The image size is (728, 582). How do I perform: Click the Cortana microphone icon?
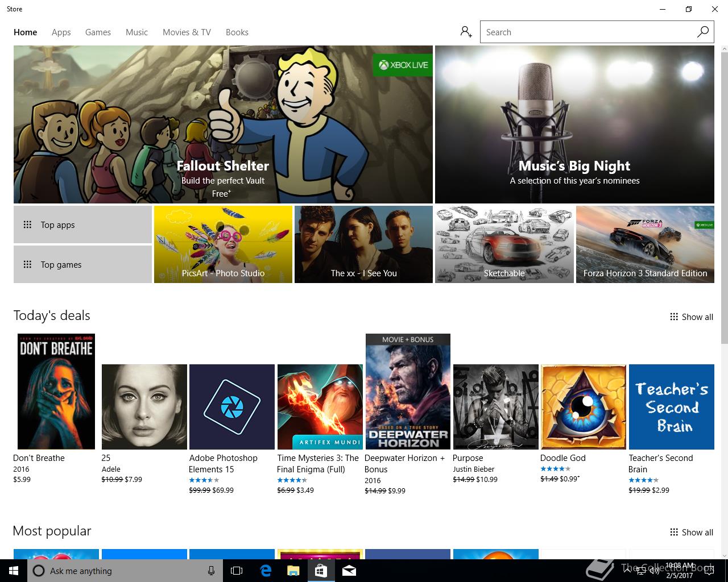point(211,571)
